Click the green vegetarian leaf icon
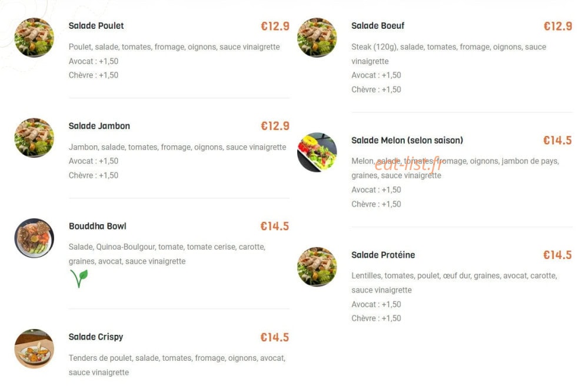 [x=79, y=278]
